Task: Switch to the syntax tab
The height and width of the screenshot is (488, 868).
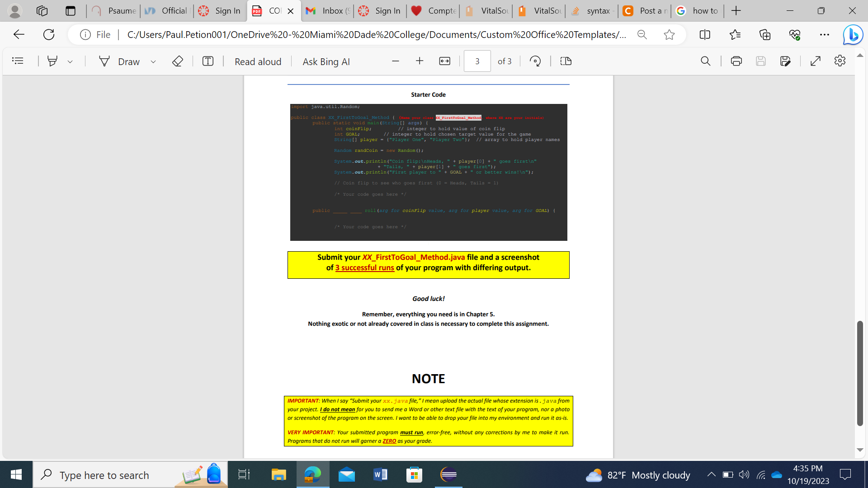Action: tap(592, 11)
